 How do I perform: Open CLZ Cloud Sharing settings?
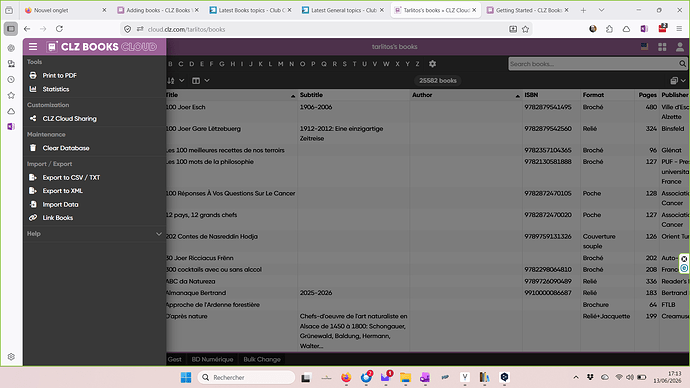click(69, 118)
